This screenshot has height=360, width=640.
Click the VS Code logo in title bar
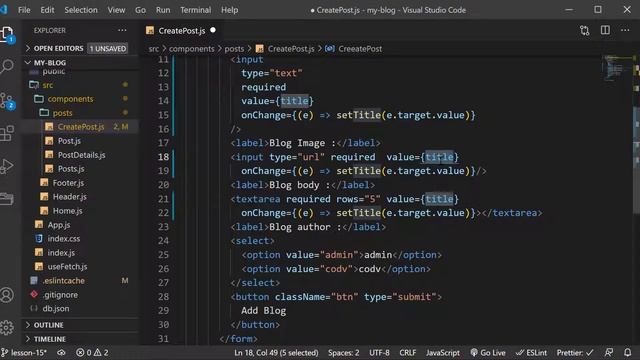tap(4, 9)
